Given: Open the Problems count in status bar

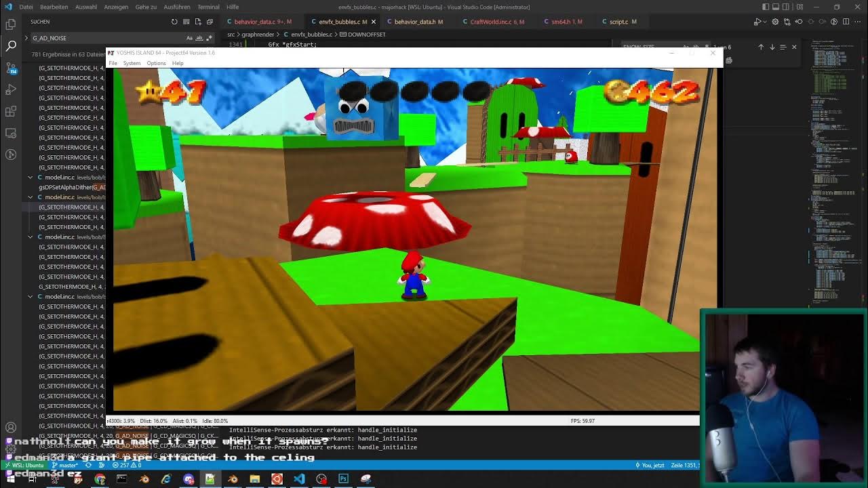Looking at the screenshot, I should (x=126, y=465).
